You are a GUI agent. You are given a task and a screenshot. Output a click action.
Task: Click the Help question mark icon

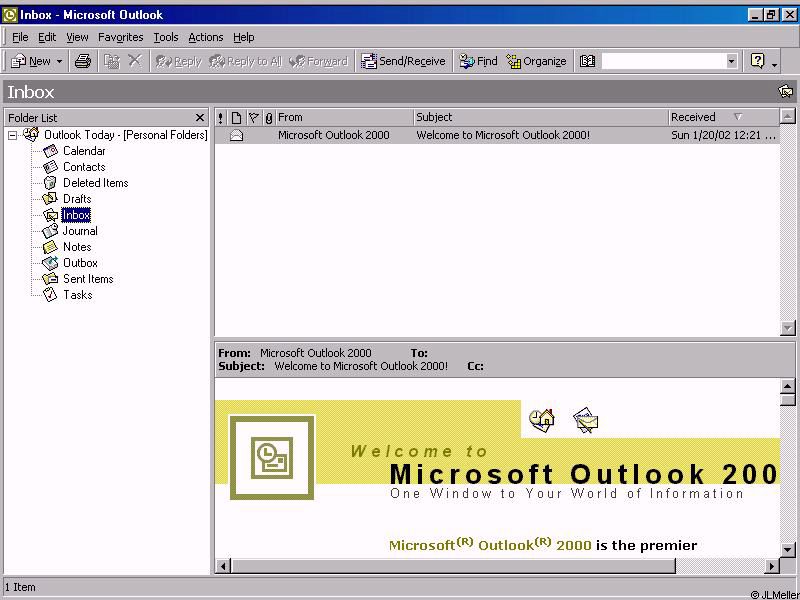(758, 61)
